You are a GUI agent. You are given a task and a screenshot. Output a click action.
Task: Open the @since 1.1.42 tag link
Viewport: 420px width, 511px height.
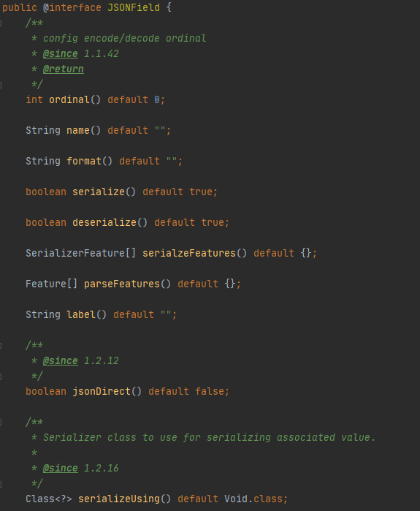tap(60, 54)
